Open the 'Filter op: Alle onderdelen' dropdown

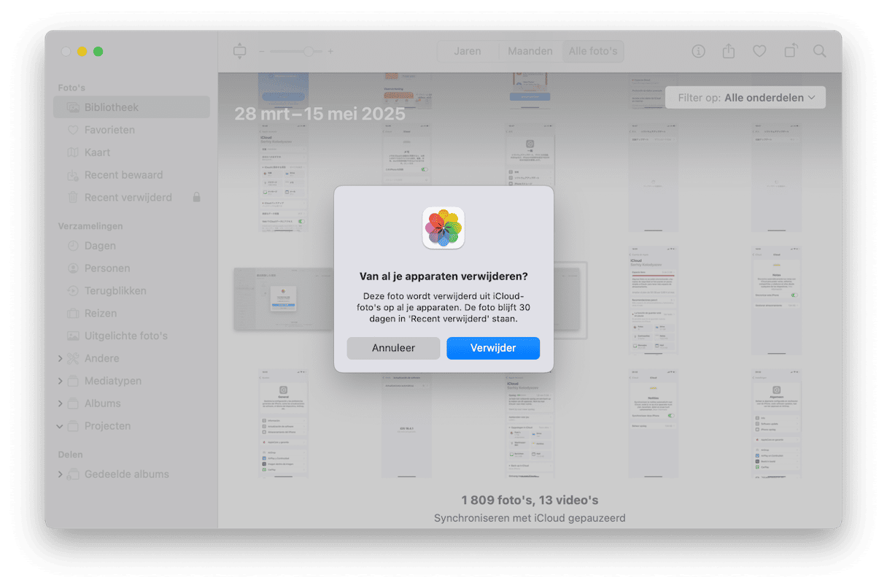pyautogui.click(x=745, y=98)
